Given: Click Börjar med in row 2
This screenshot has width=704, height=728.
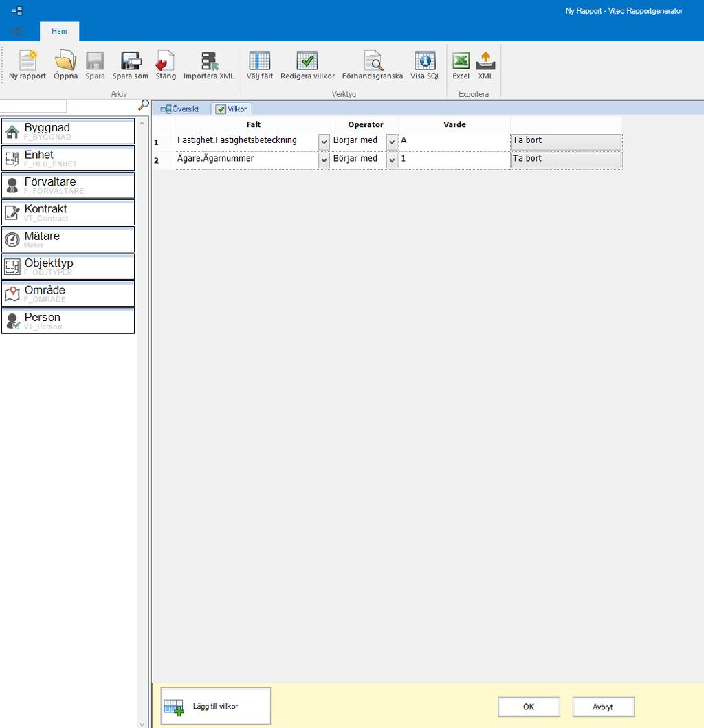Looking at the screenshot, I should click(x=355, y=158).
